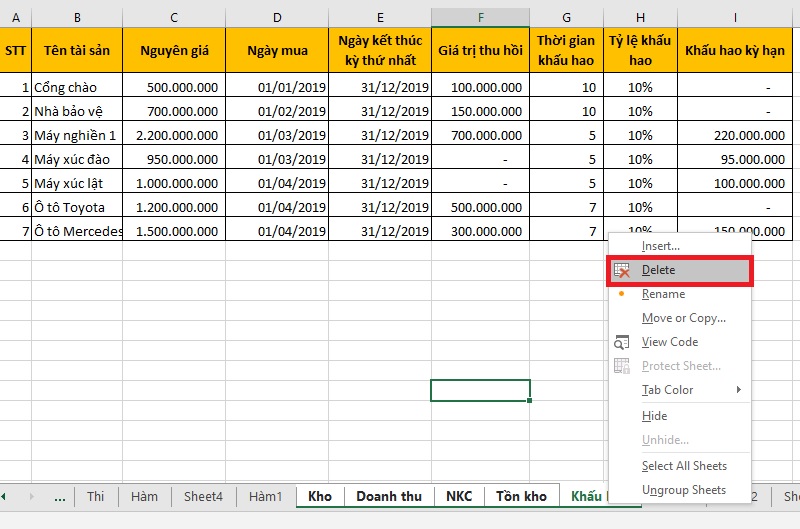The height and width of the screenshot is (529, 800).
Task: Select the cell containing Máy xúc lật
Action: click(77, 183)
